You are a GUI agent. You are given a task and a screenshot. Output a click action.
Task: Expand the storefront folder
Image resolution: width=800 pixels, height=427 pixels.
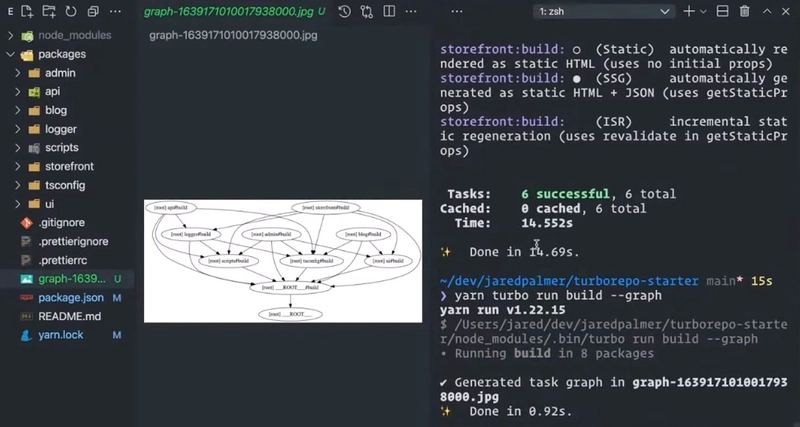[18, 166]
